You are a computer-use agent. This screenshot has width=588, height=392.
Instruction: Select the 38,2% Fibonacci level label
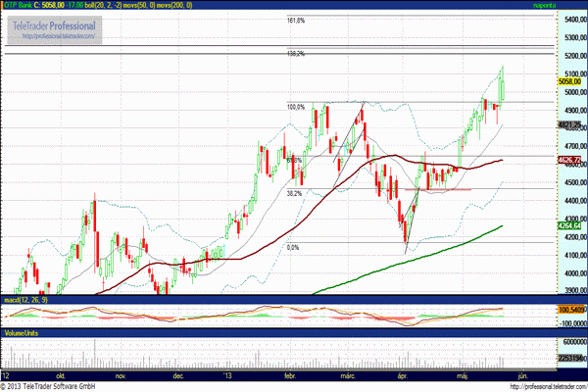[294, 194]
